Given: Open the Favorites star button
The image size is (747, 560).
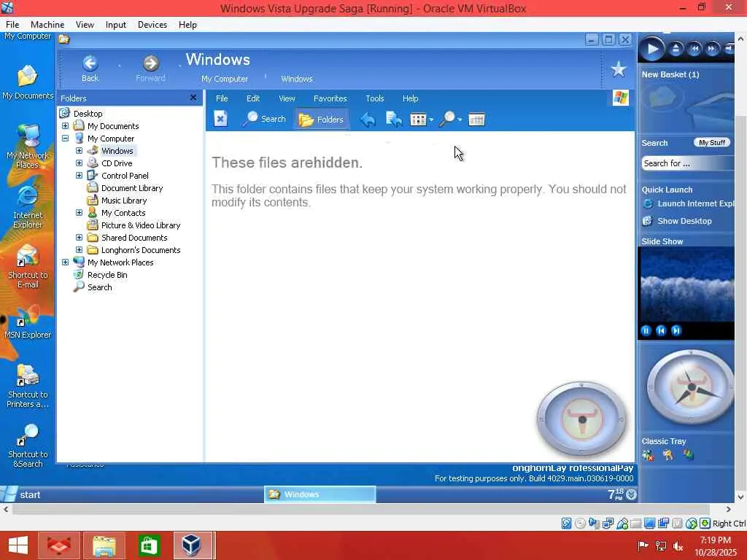Looking at the screenshot, I should [619, 69].
